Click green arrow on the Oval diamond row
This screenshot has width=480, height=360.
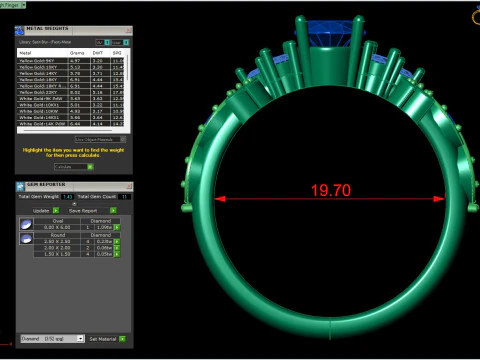[x=117, y=227]
